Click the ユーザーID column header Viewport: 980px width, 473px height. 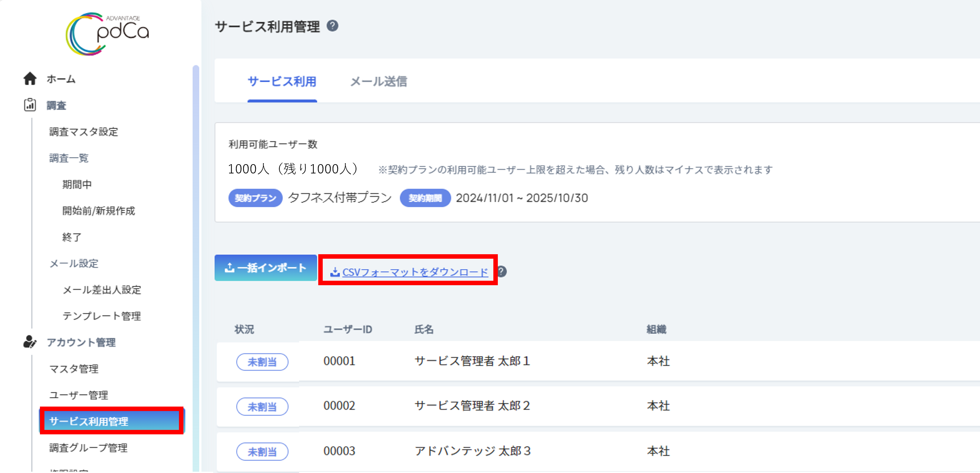[x=348, y=329]
